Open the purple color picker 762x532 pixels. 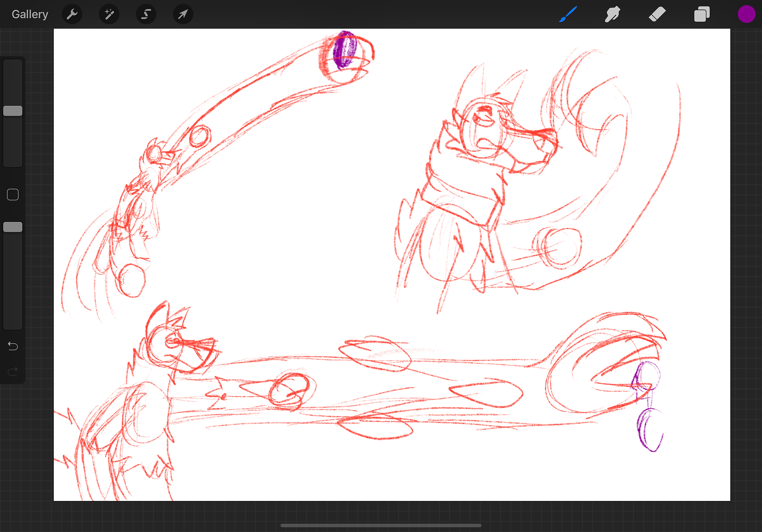point(746,14)
